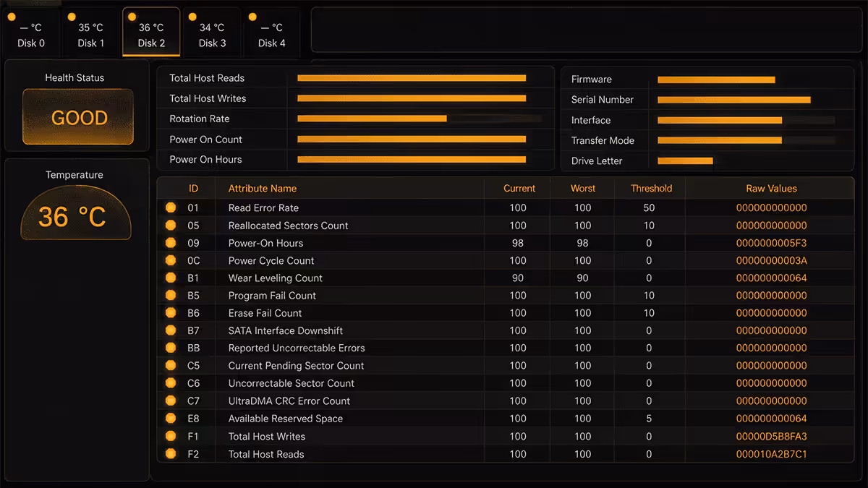868x488 pixels.
Task: Select the status dot of Power Cycle Count
Action: click(x=171, y=260)
